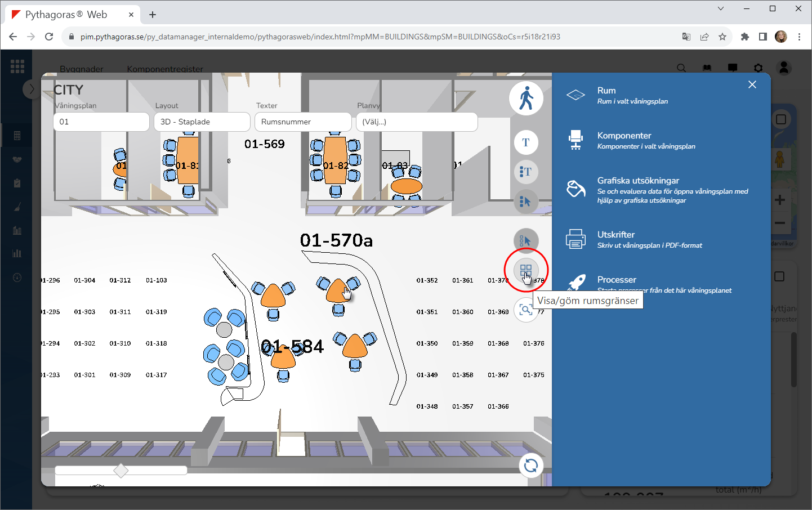
Task: Click the paint bucket Grafiska utsökningar icon
Action: point(575,189)
